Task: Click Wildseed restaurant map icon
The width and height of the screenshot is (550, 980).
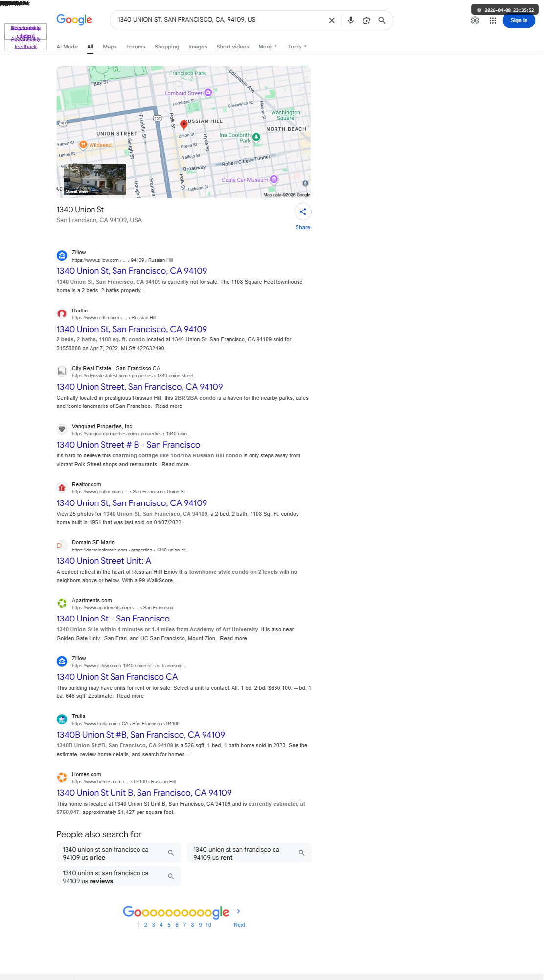Action: pos(83,144)
